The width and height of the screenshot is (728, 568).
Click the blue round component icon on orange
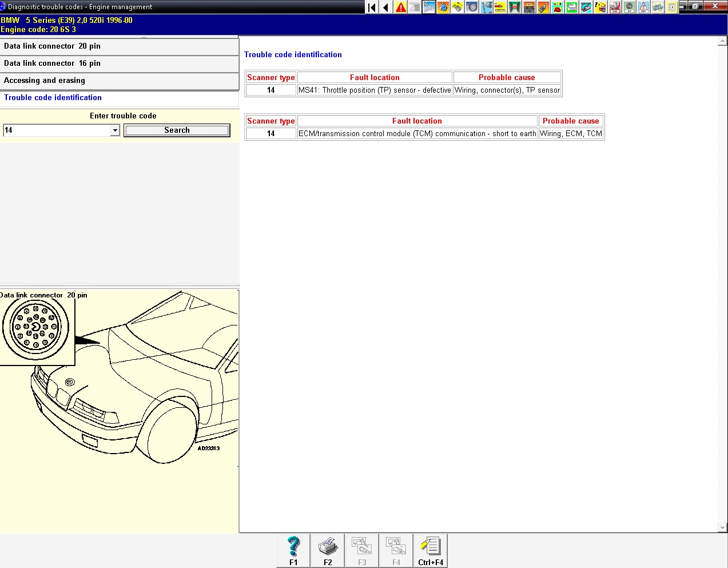click(443, 7)
